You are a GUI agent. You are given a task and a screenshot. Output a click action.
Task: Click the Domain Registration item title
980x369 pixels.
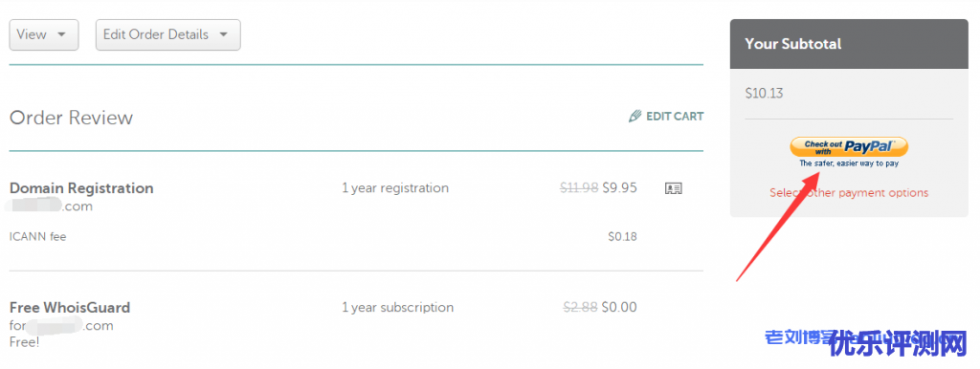[81, 188]
